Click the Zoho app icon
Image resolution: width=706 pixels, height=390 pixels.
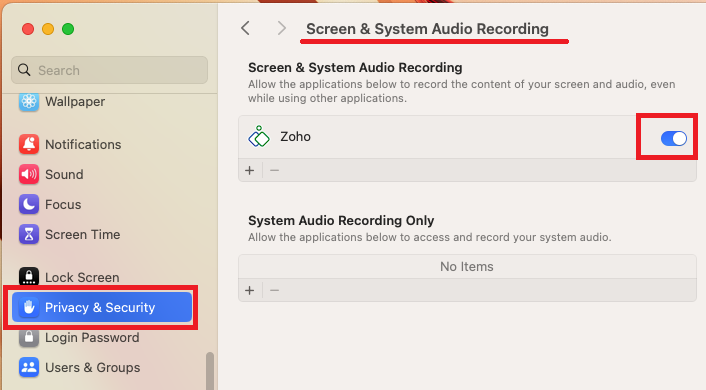[259, 136]
